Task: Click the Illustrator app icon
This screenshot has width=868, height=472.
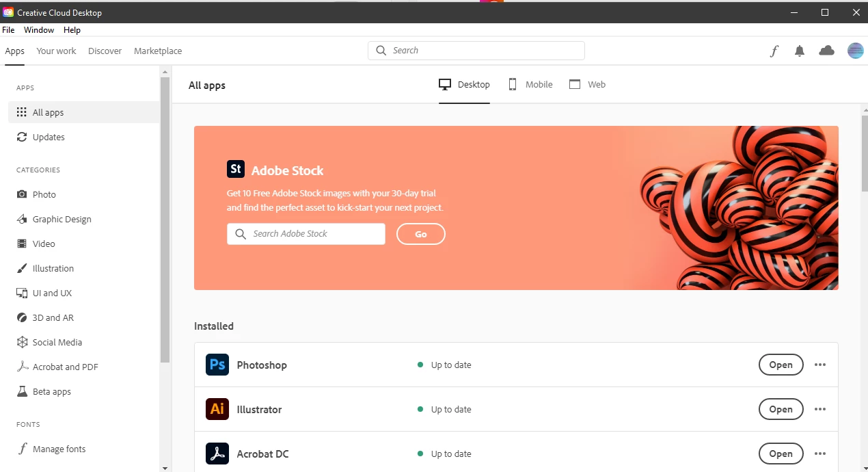Action: point(217,409)
